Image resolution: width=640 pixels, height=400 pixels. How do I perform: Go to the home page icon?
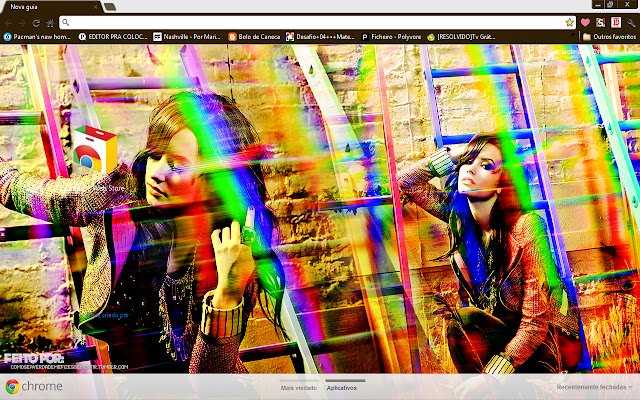[50, 23]
